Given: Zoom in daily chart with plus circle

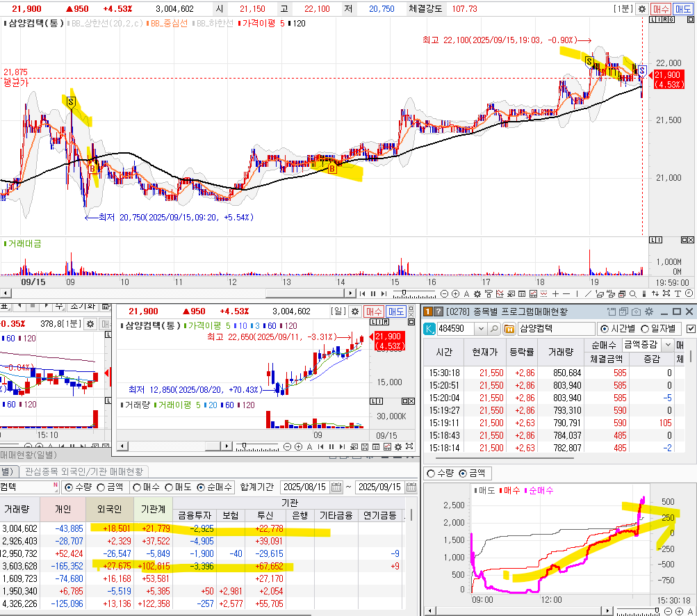Looking at the screenshot, I should tap(298, 446).
